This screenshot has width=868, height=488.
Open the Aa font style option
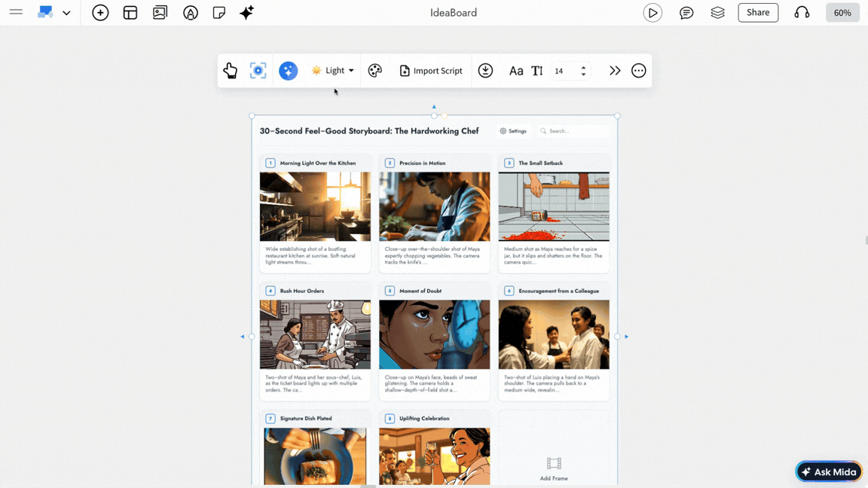pyautogui.click(x=516, y=71)
